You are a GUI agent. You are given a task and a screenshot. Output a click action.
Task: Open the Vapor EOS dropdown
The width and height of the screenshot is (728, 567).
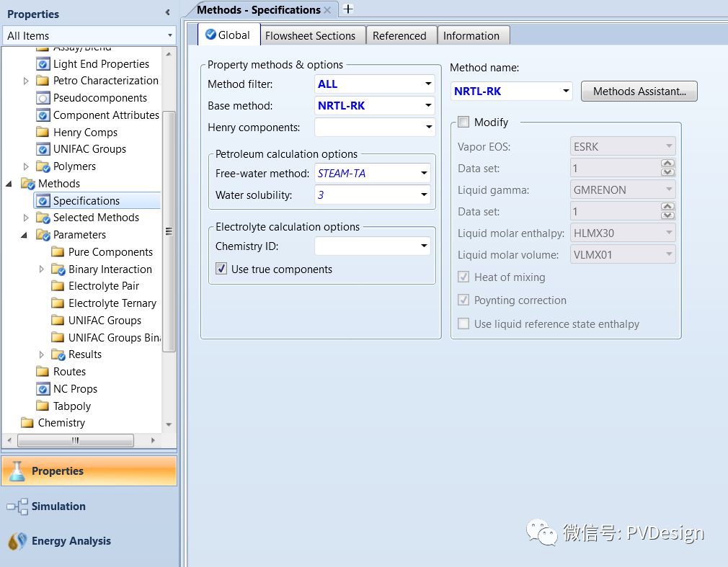click(669, 146)
